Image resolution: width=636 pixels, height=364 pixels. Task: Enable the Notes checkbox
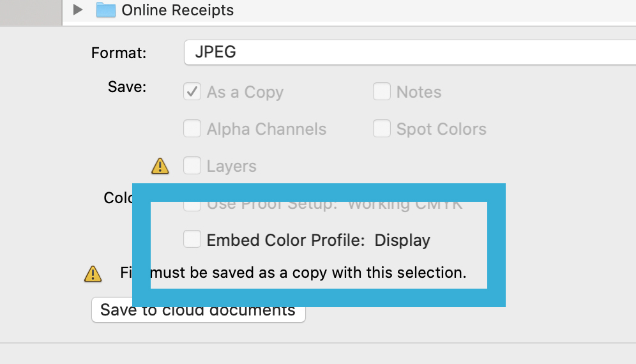(x=382, y=92)
